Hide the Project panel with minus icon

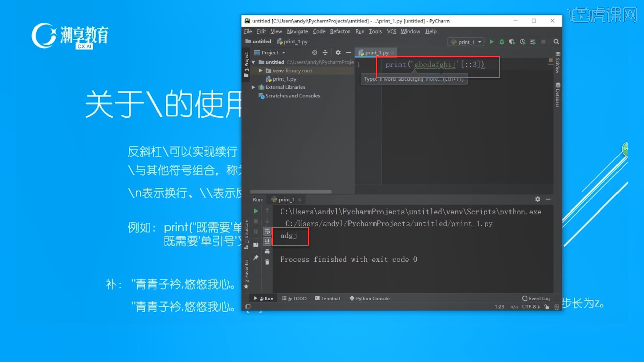point(348,53)
